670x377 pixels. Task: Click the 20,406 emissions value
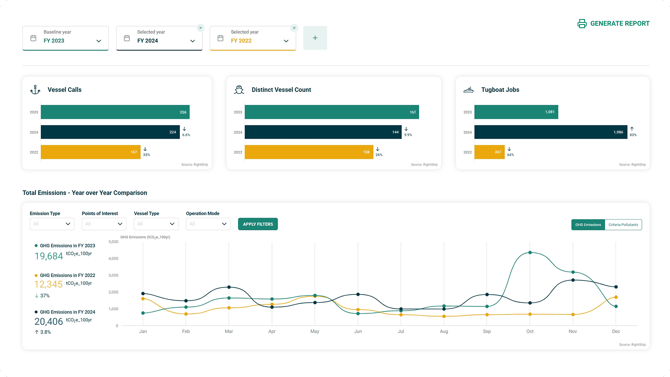[x=49, y=321]
